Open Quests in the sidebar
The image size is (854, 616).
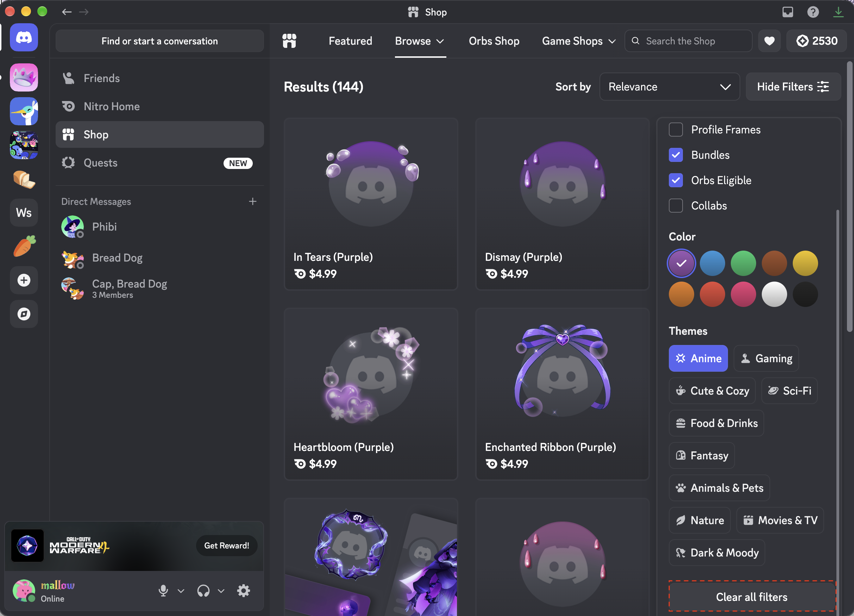pyautogui.click(x=160, y=163)
